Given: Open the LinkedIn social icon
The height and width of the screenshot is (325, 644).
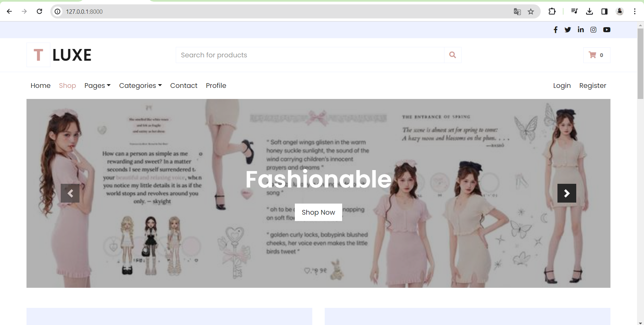Looking at the screenshot, I should pyautogui.click(x=581, y=30).
